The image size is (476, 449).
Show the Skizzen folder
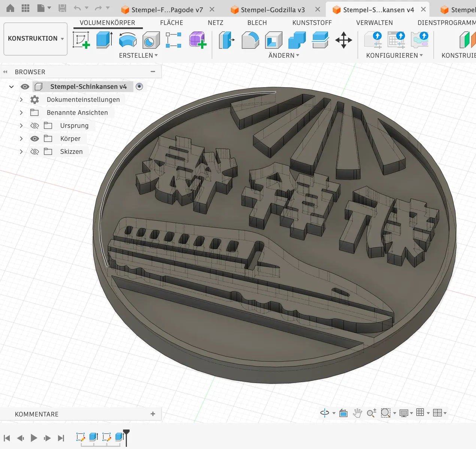coord(34,152)
